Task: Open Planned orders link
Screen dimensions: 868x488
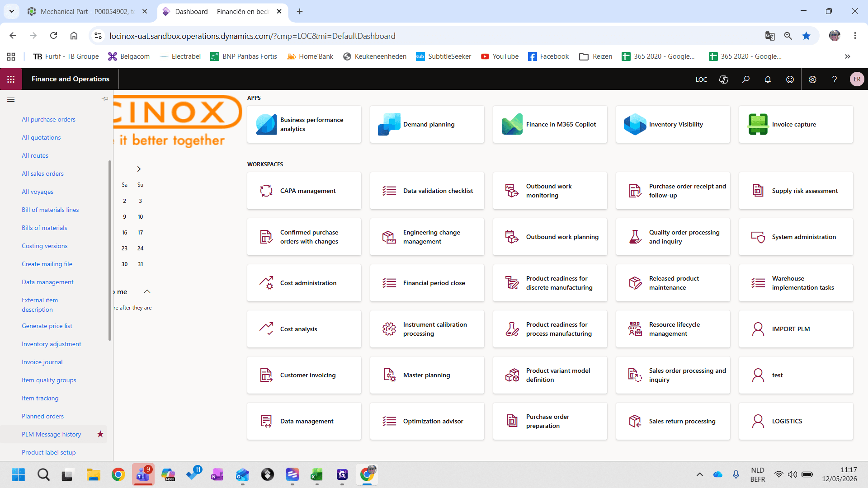Action: (x=42, y=416)
